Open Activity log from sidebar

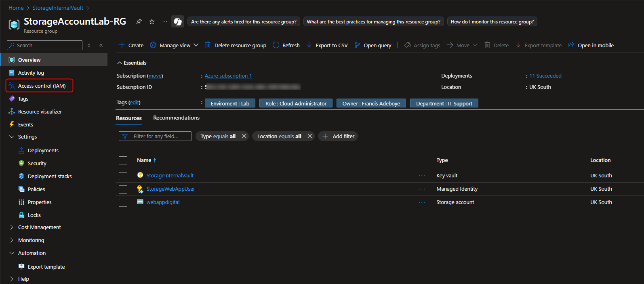31,73
